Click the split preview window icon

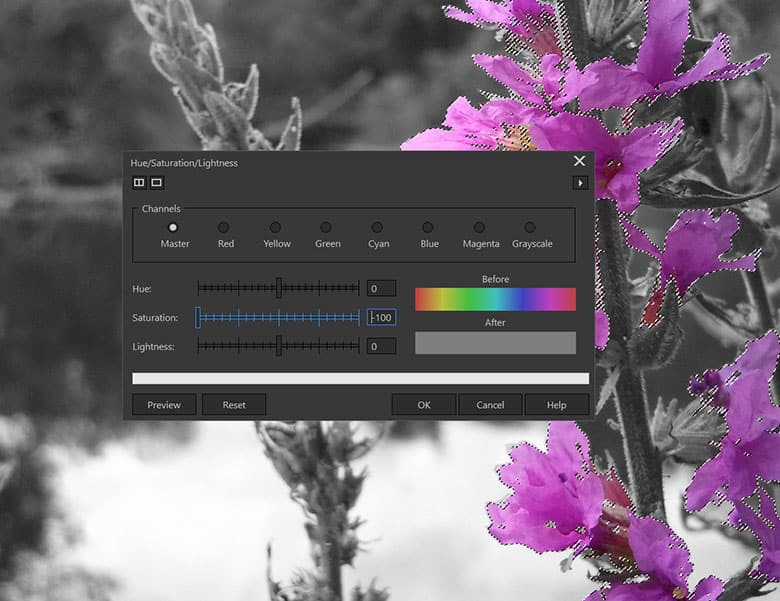[x=139, y=183]
